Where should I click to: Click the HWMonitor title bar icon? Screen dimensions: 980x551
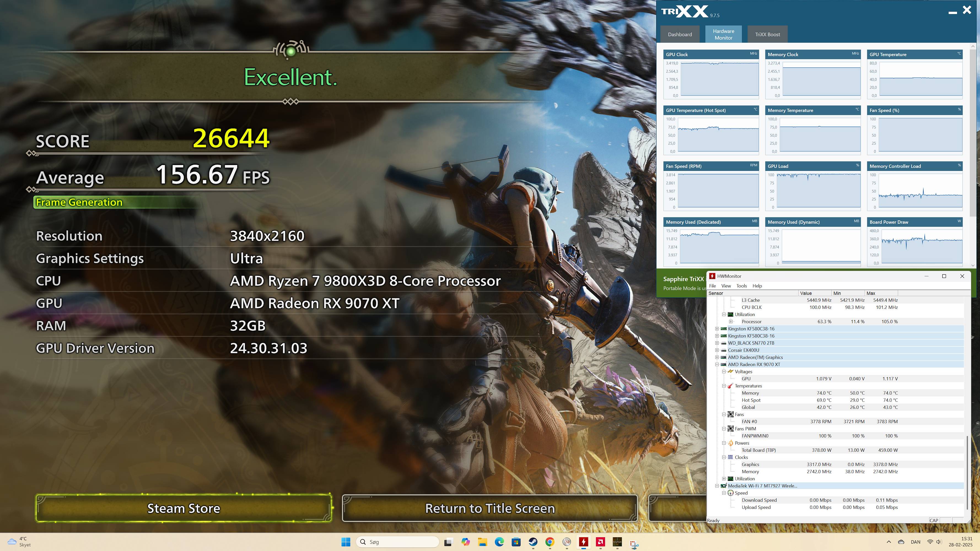712,276
